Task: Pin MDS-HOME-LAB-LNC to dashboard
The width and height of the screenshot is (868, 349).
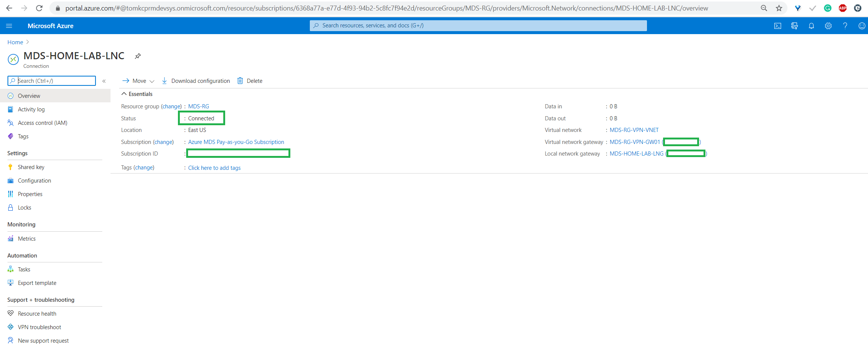Action: click(138, 56)
